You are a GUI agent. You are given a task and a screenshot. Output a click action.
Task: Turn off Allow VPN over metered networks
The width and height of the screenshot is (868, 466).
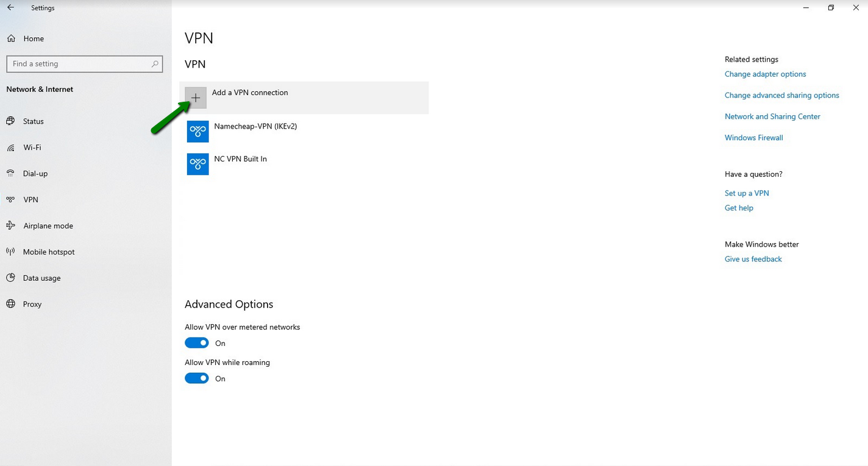(x=197, y=343)
